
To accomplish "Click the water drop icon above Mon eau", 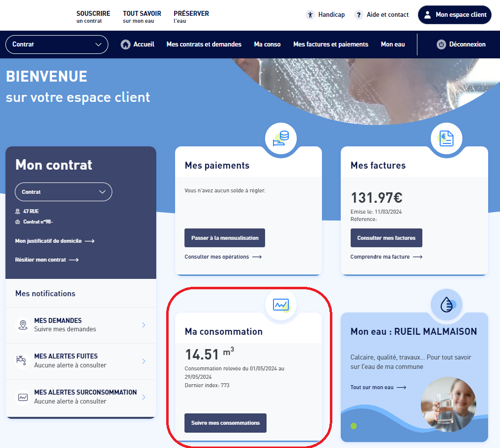I will coord(446,305).
